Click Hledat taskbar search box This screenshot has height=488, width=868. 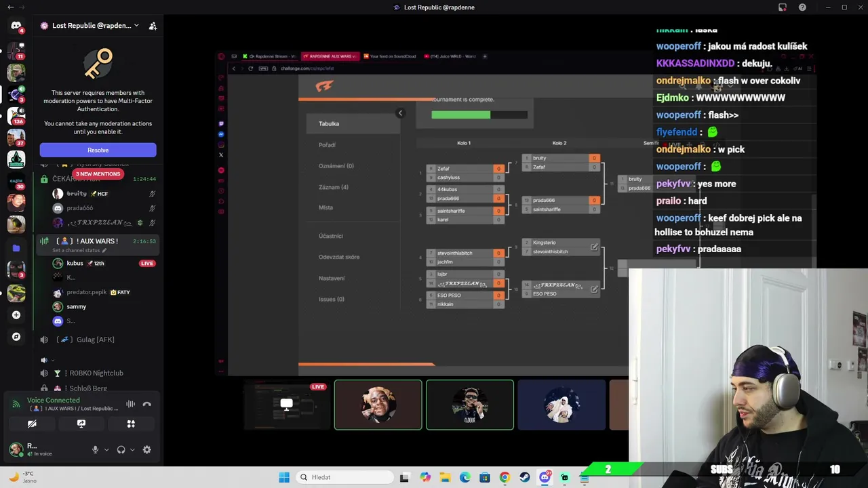(344, 477)
